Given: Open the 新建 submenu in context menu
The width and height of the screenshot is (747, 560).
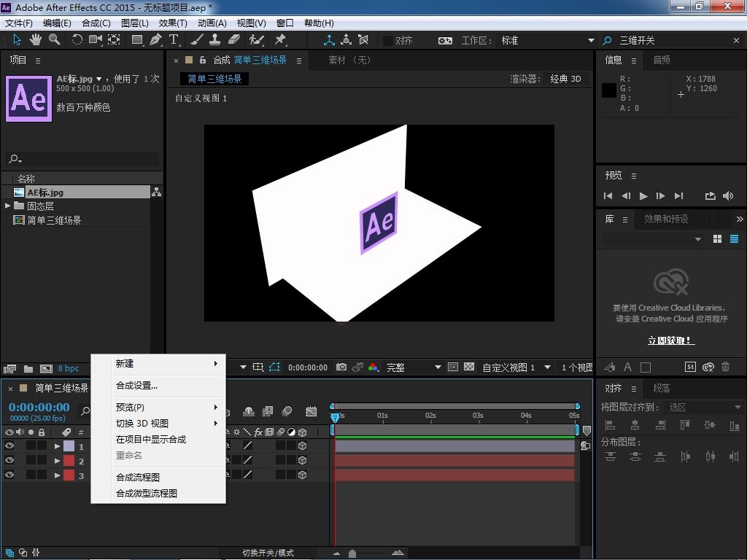Looking at the screenshot, I should click(x=158, y=363).
